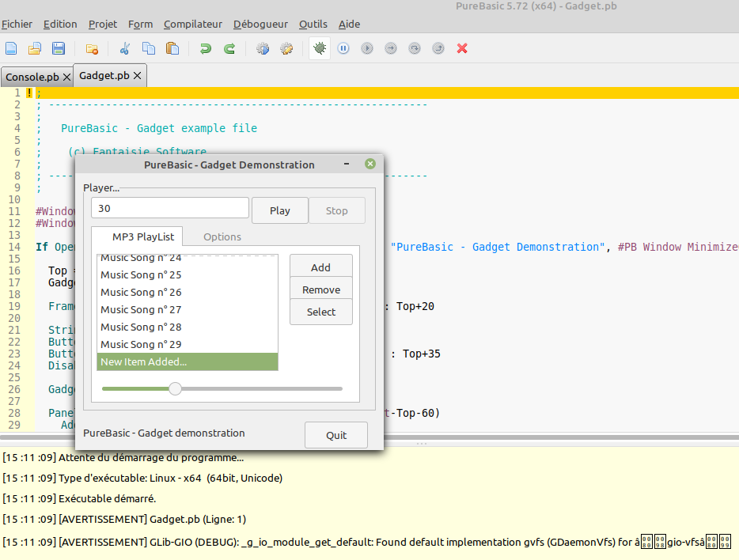Click debugger Step Out icon
Image resolution: width=739 pixels, height=560 pixels.
coord(438,48)
